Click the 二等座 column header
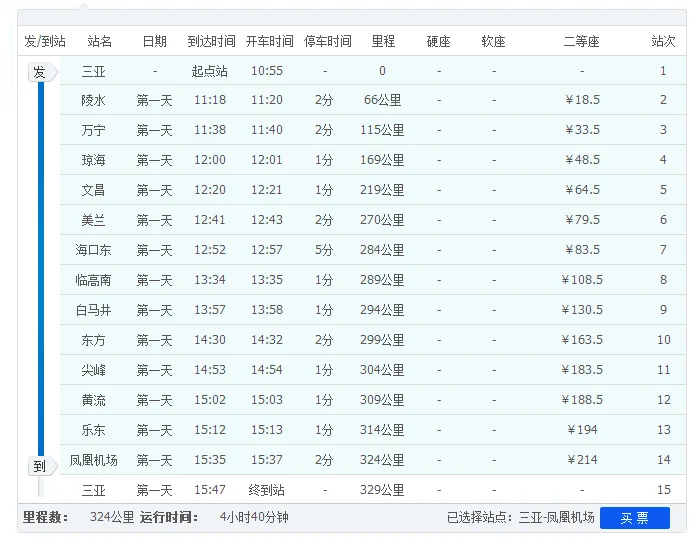 pyautogui.click(x=582, y=41)
